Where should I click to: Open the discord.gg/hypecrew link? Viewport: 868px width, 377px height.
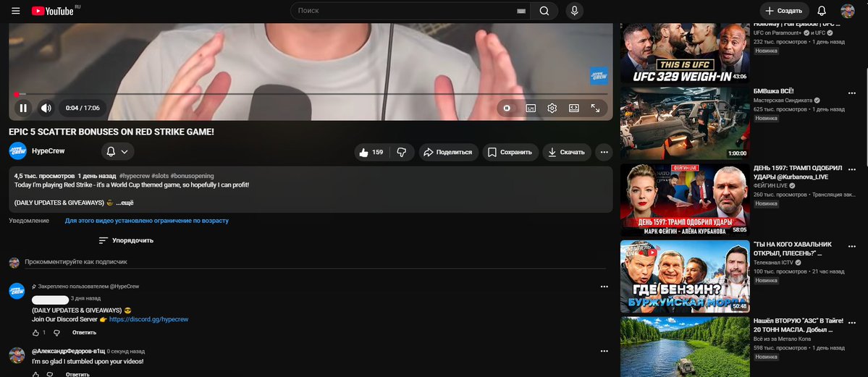point(149,319)
